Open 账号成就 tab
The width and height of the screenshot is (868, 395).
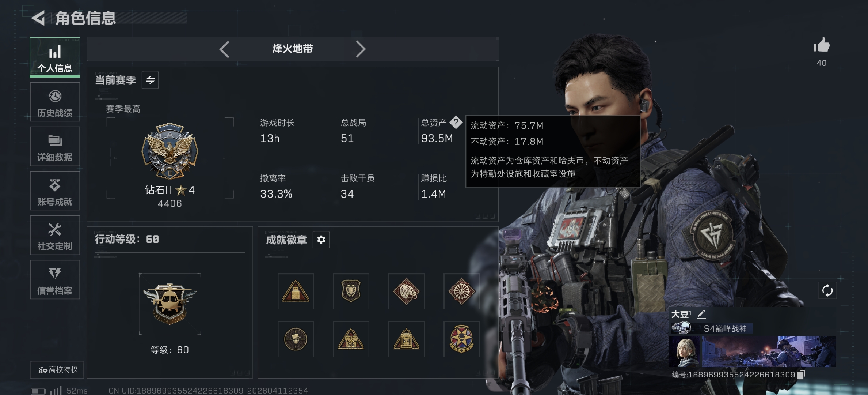click(55, 191)
